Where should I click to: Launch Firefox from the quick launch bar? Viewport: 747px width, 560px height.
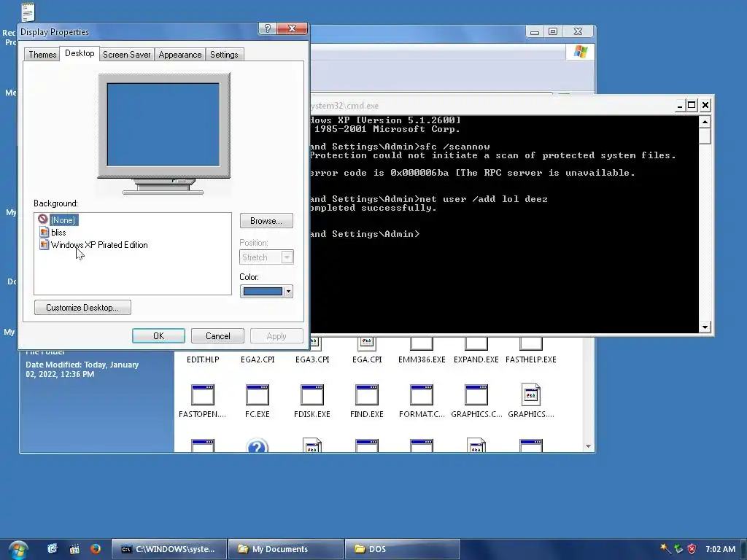coord(96,548)
